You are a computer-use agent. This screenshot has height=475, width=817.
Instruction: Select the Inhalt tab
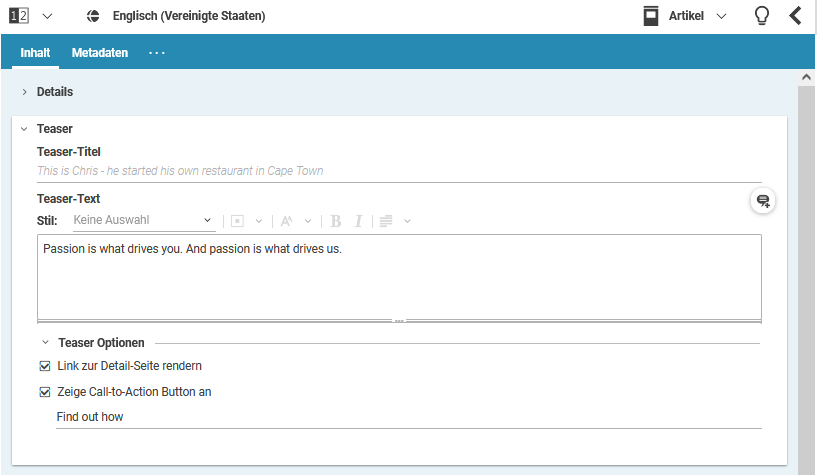pos(36,52)
